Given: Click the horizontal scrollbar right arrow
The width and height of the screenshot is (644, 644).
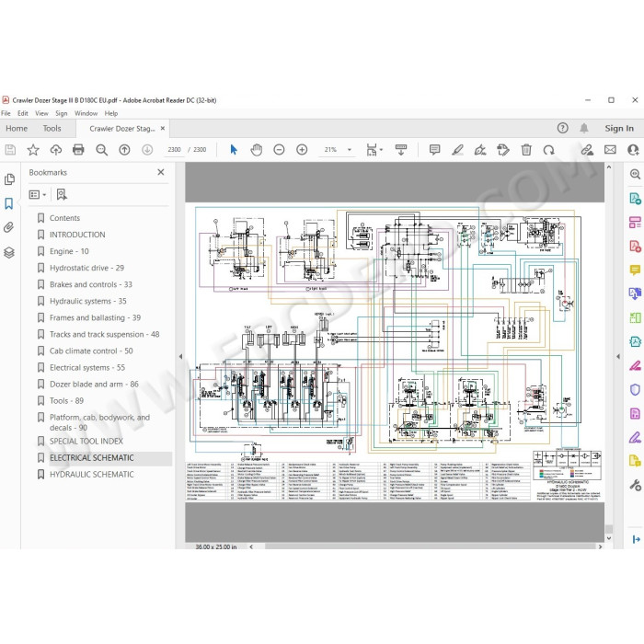Looking at the screenshot, I should (600, 546).
